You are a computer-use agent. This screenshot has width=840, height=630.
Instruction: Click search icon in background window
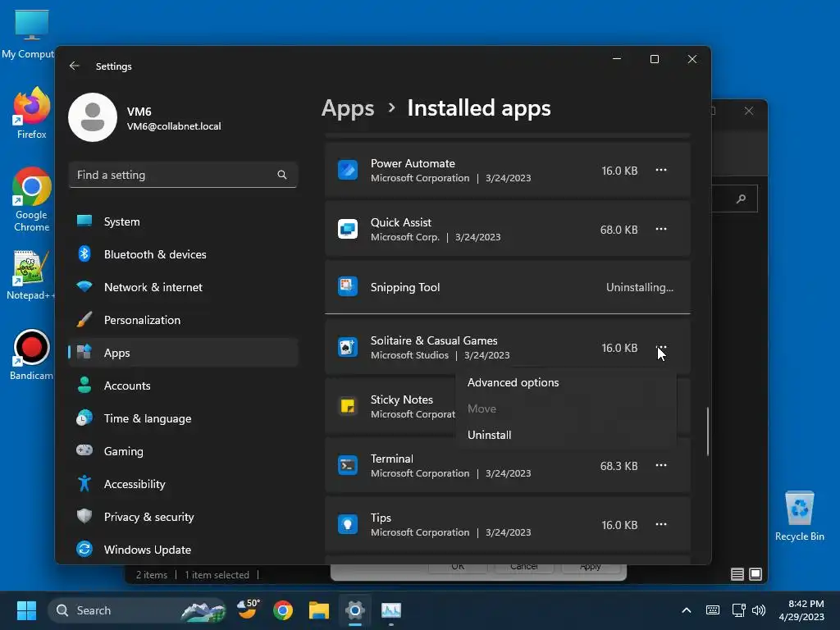(741, 199)
